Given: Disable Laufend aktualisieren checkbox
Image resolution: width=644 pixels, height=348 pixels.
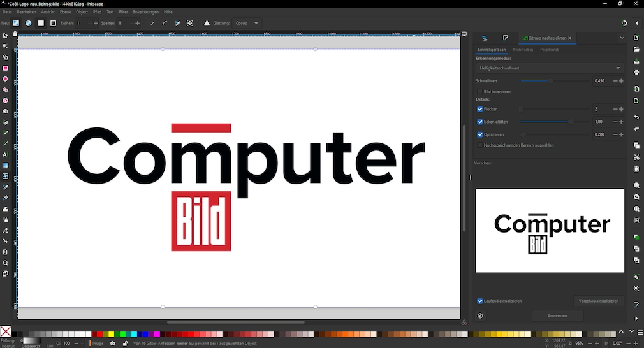Looking at the screenshot, I should [479, 301].
